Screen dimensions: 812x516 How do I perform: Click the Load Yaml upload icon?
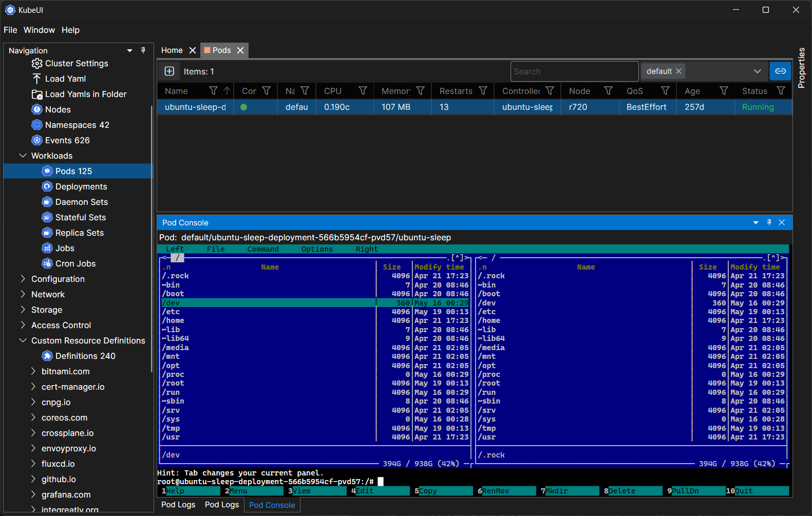pyautogui.click(x=36, y=79)
